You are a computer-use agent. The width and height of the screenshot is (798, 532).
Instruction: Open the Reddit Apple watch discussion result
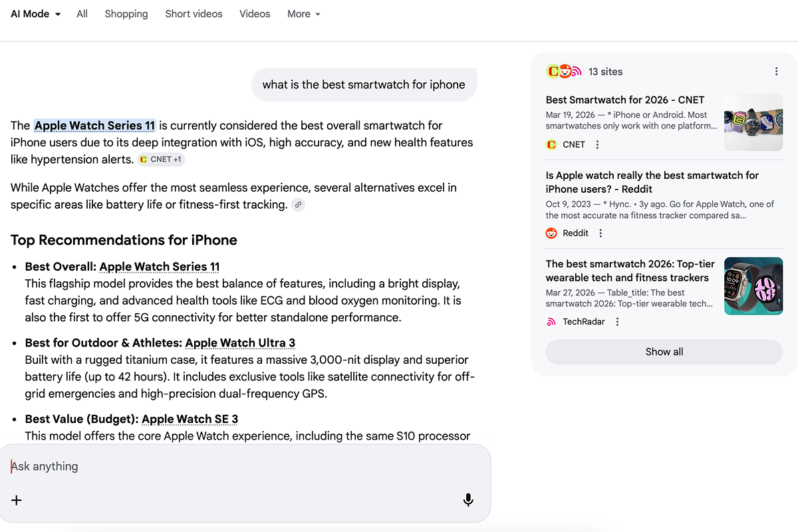pyautogui.click(x=652, y=182)
